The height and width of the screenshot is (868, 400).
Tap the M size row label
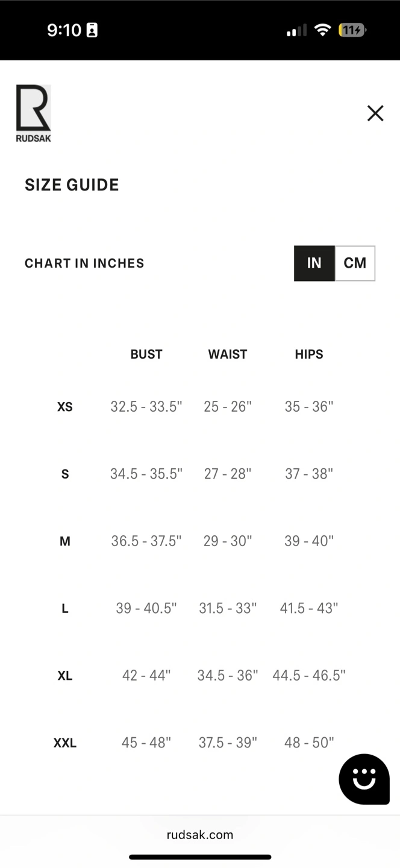[65, 541]
